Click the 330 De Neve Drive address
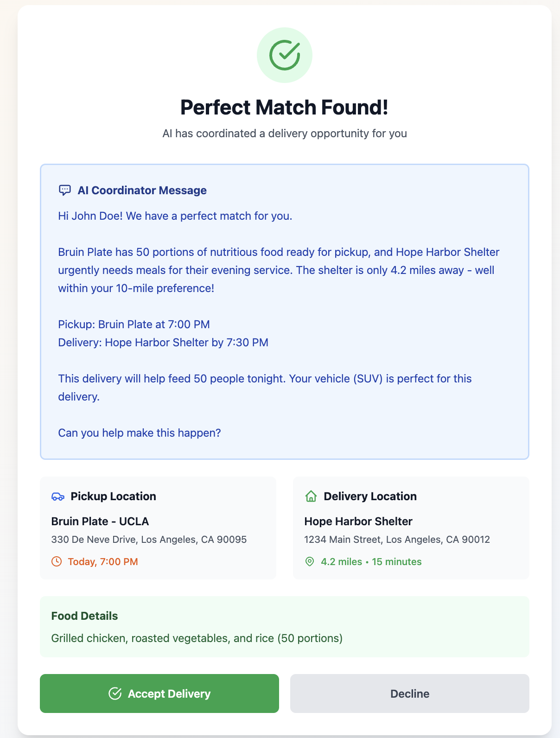Screen dimensions: 560x738 [x=149, y=540]
